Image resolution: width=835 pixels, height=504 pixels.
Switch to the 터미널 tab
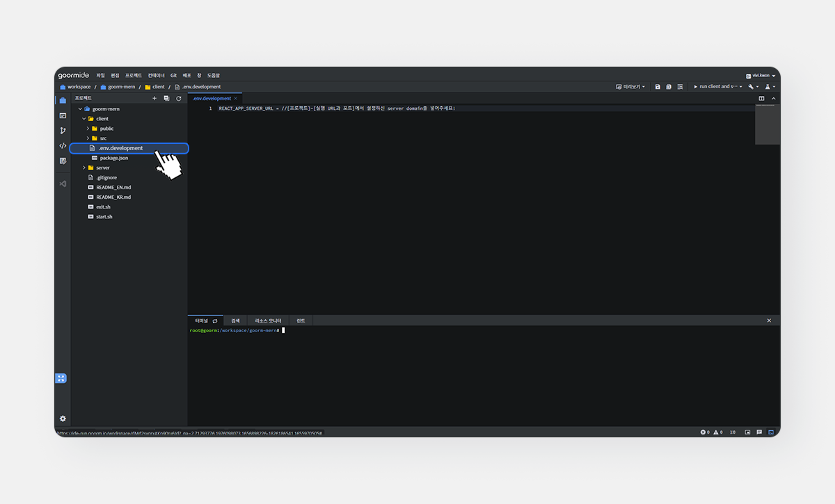pyautogui.click(x=202, y=320)
